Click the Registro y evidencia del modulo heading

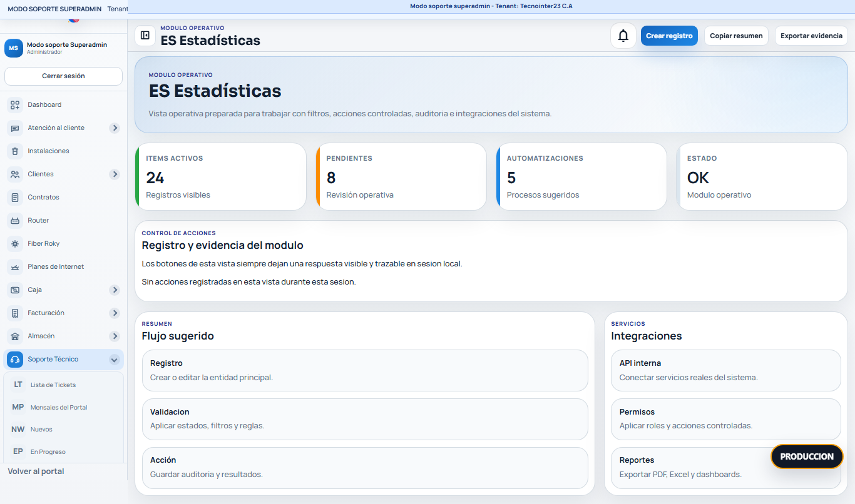click(223, 246)
